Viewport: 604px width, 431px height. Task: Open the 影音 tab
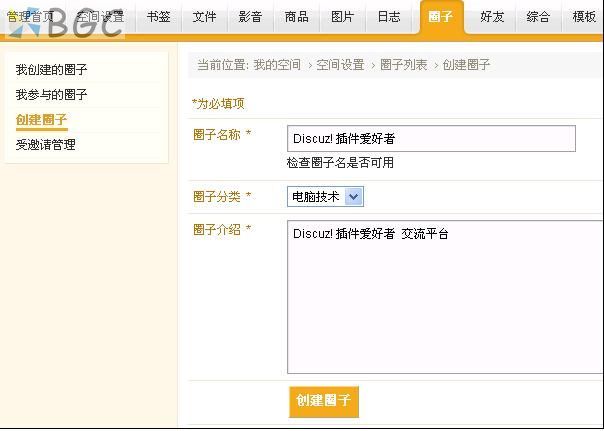pos(250,17)
